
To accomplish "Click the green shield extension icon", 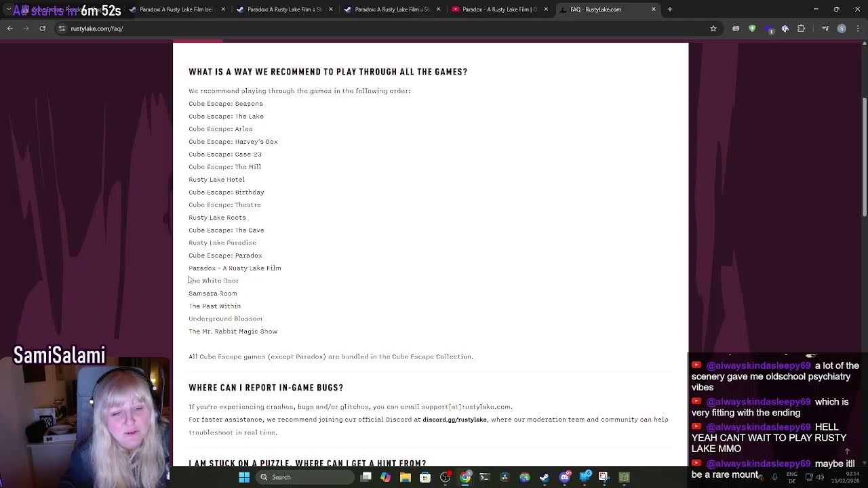I will 752,28.
